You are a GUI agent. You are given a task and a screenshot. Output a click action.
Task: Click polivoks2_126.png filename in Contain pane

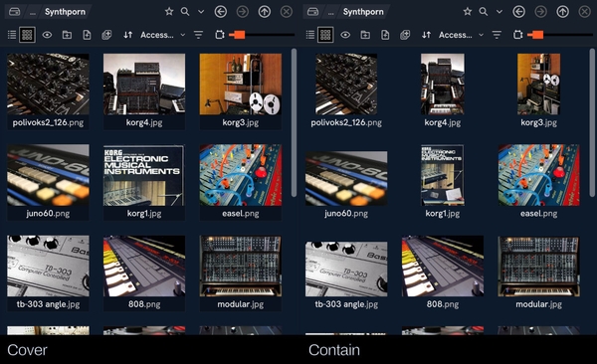tap(346, 122)
